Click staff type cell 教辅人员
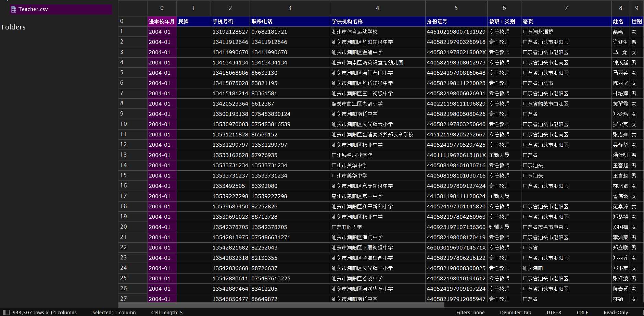The height and width of the screenshot is (316, 644). pos(504,227)
